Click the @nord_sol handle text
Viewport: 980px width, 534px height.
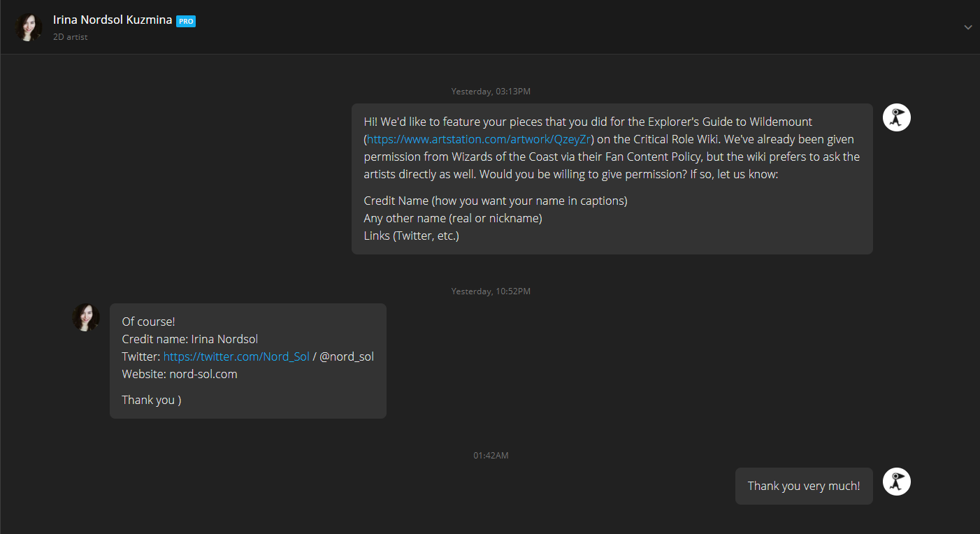point(347,356)
